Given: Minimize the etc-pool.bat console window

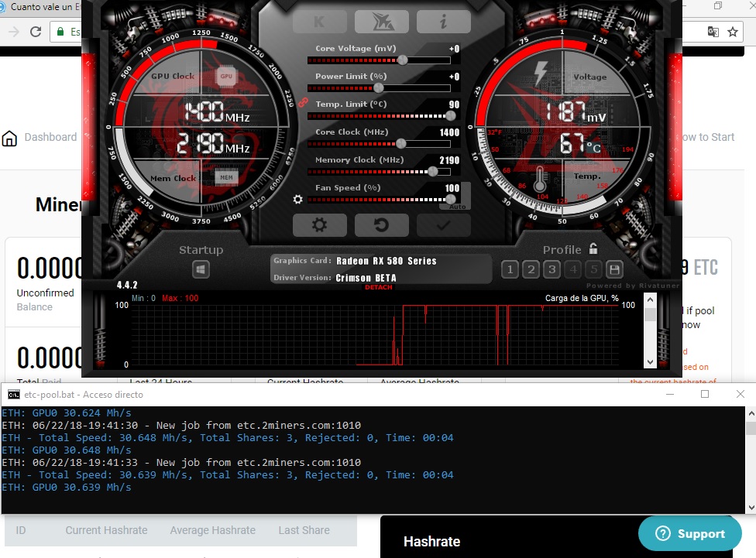Looking at the screenshot, I should 670,394.
